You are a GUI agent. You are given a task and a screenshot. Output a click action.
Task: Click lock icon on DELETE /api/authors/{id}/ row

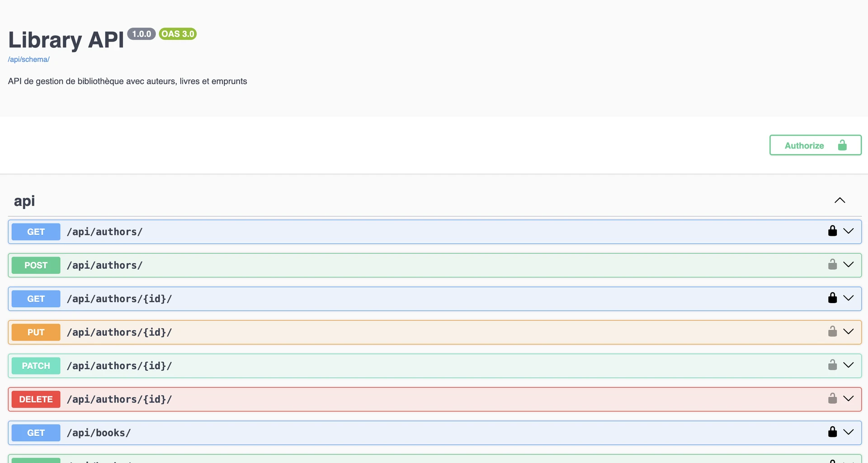point(832,398)
